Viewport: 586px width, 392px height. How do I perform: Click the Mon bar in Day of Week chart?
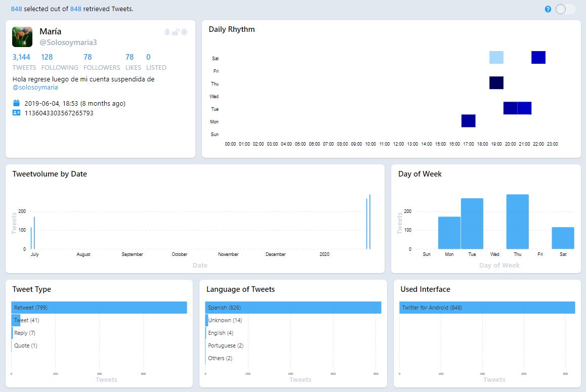449,233
